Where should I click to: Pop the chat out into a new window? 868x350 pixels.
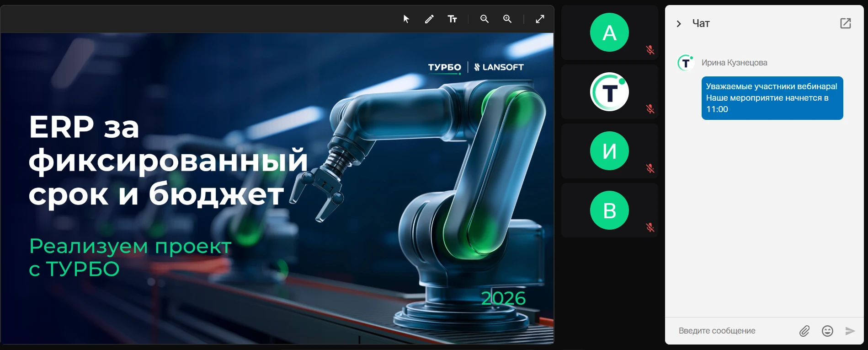[x=846, y=23]
